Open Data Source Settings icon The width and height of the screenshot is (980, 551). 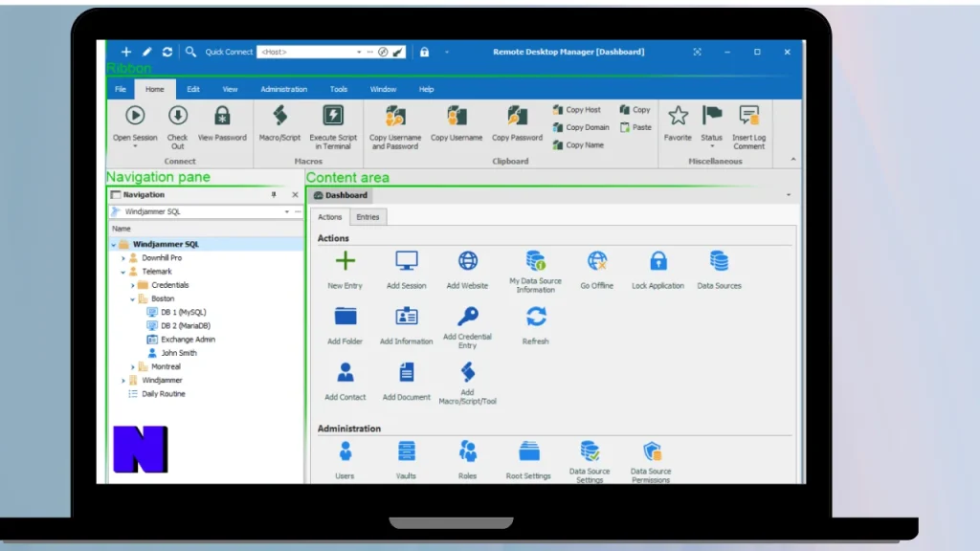[x=590, y=452]
